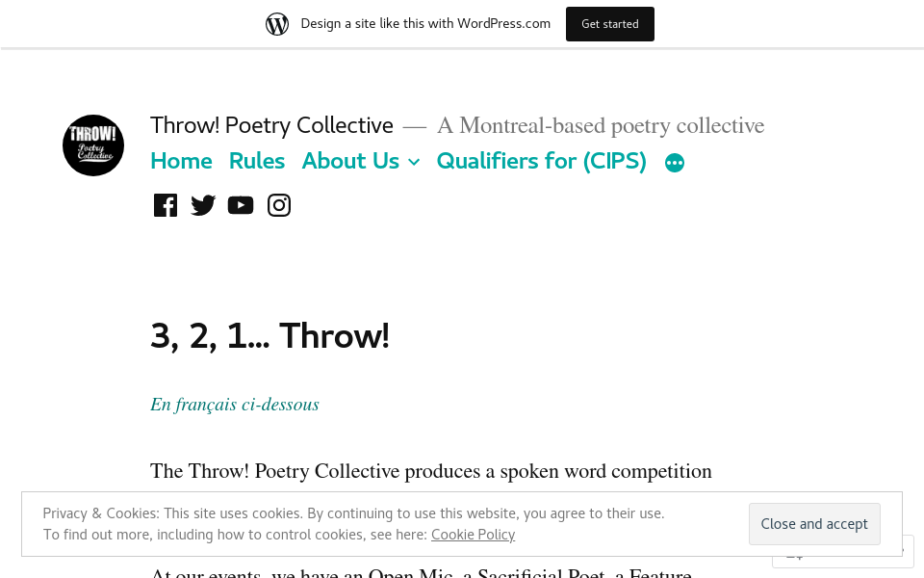This screenshot has height=578, width=924.
Task: Click Close and accept on cookie notice
Action: point(814,524)
